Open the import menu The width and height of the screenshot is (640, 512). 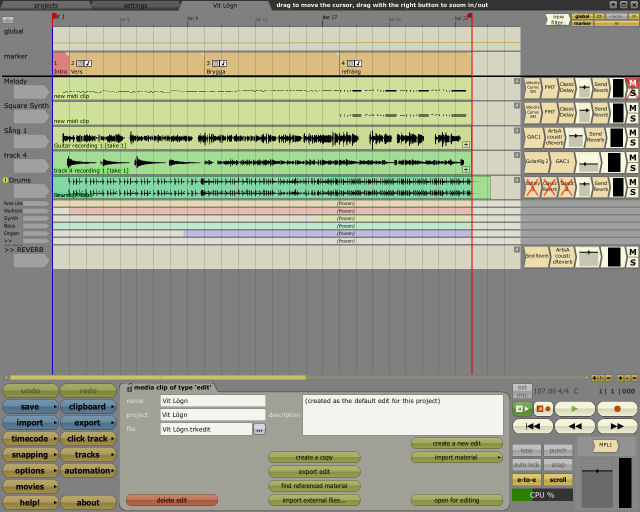coord(31,423)
